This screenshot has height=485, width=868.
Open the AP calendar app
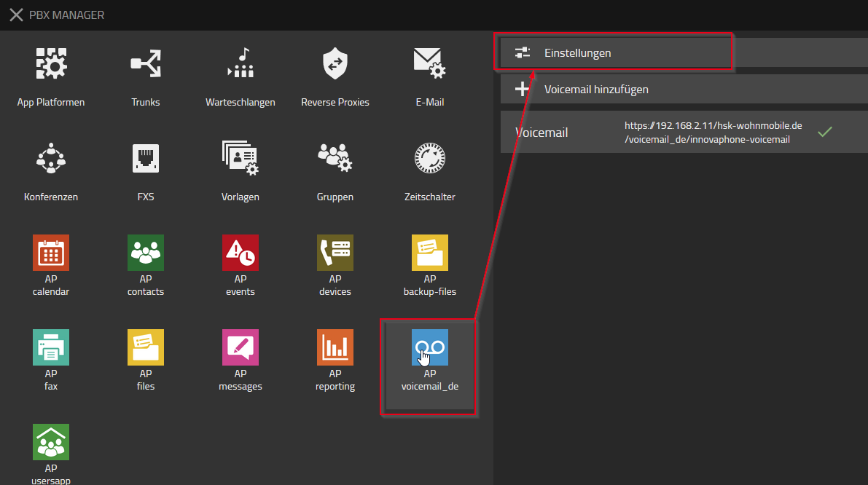click(51, 253)
